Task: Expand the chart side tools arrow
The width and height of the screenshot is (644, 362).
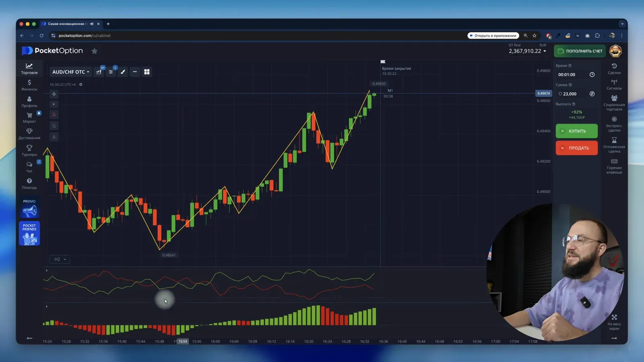Action: click(x=54, y=104)
